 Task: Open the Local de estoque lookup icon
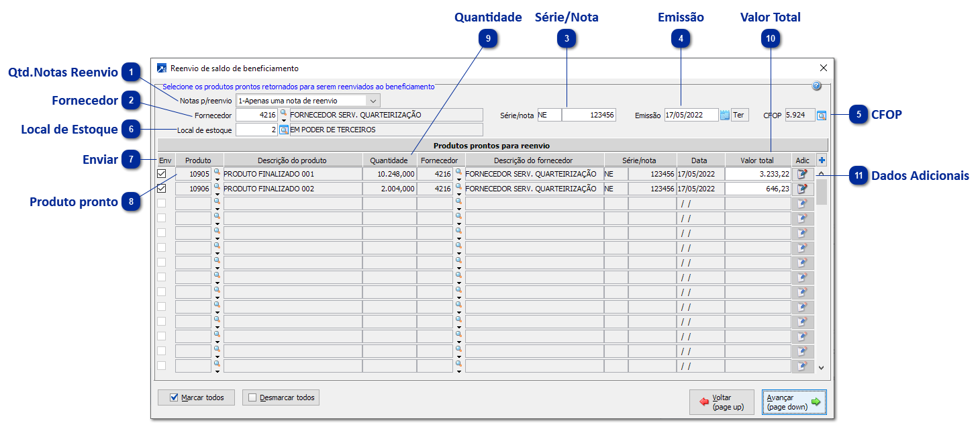(284, 130)
